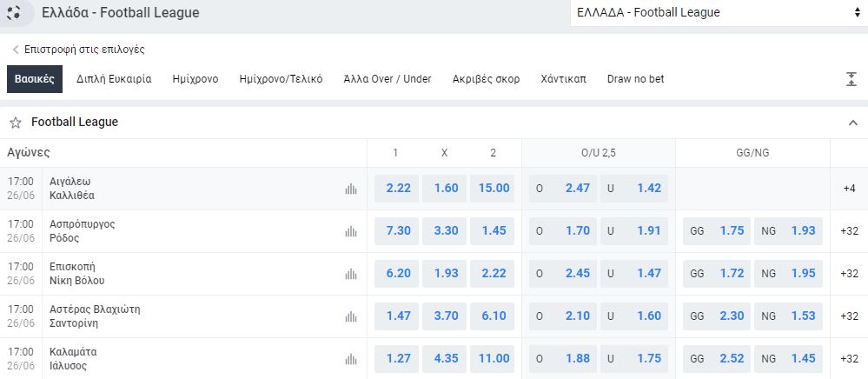Viewport: 868px width, 379px height.
Task: Open statistics icon for Αστέρας Βλαχιώτη match
Action: click(x=351, y=317)
